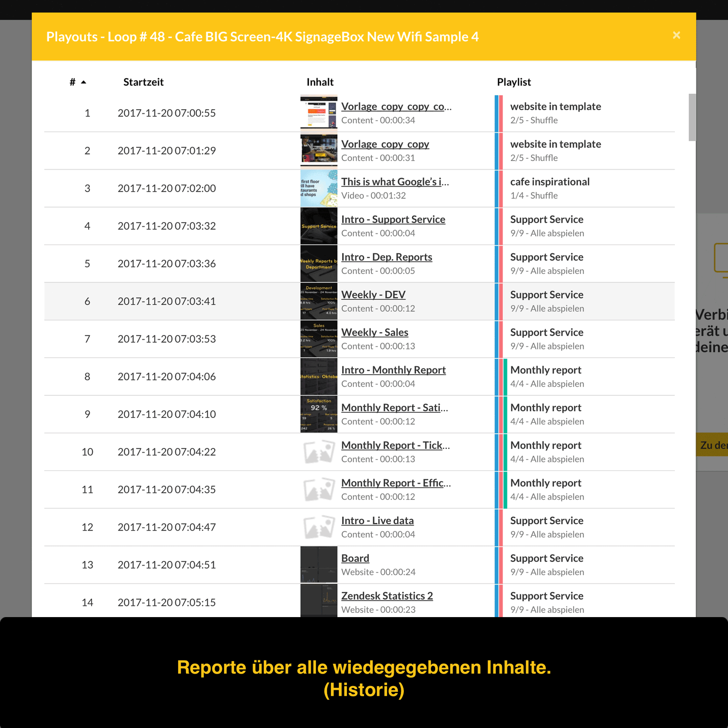
Task: Open the Vorlage_copy_copy_co... content link
Action: click(396, 107)
